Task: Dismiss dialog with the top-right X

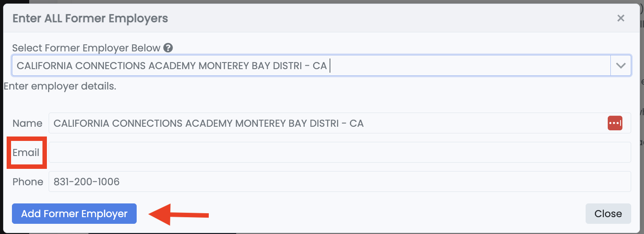Action: tap(621, 18)
